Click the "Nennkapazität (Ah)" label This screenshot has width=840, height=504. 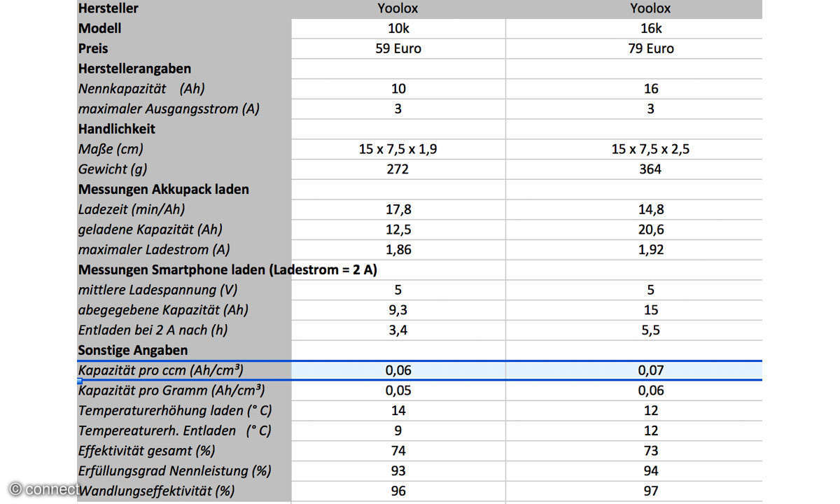(141, 89)
